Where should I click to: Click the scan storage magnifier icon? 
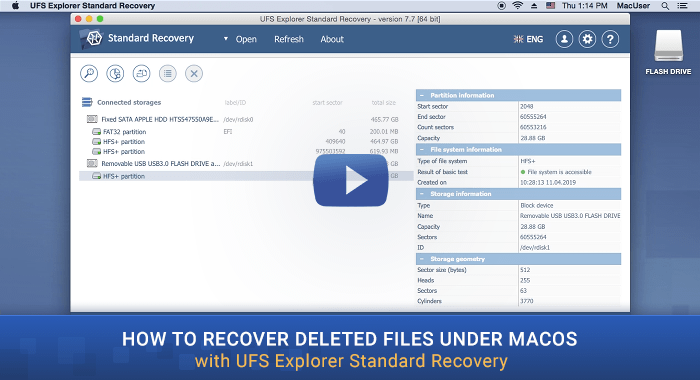coord(89,74)
